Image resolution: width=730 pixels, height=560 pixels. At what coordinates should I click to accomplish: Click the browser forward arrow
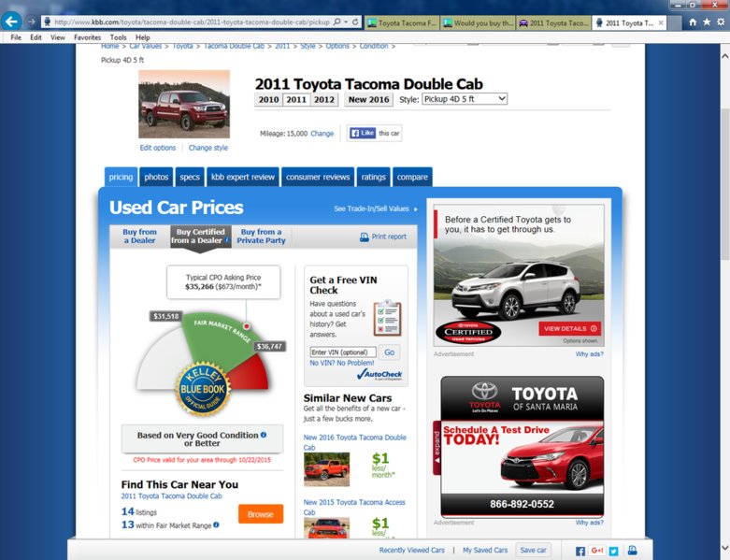pos(31,22)
